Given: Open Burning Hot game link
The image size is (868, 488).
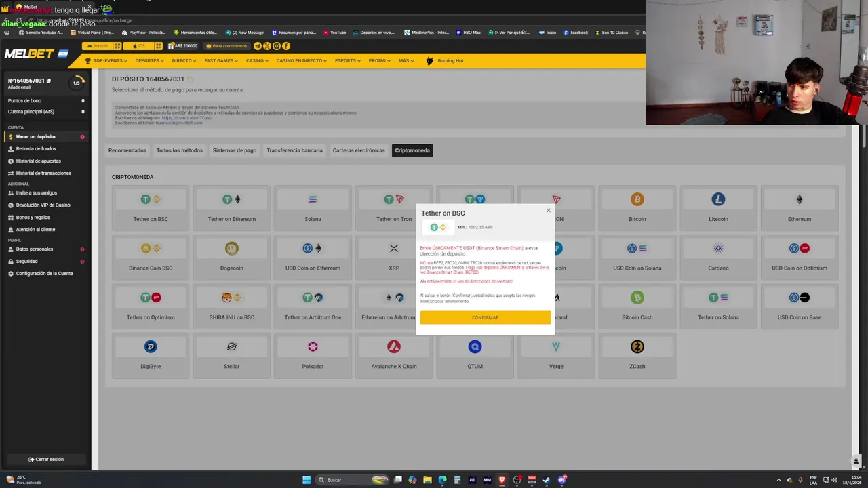Looking at the screenshot, I should [x=445, y=61].
